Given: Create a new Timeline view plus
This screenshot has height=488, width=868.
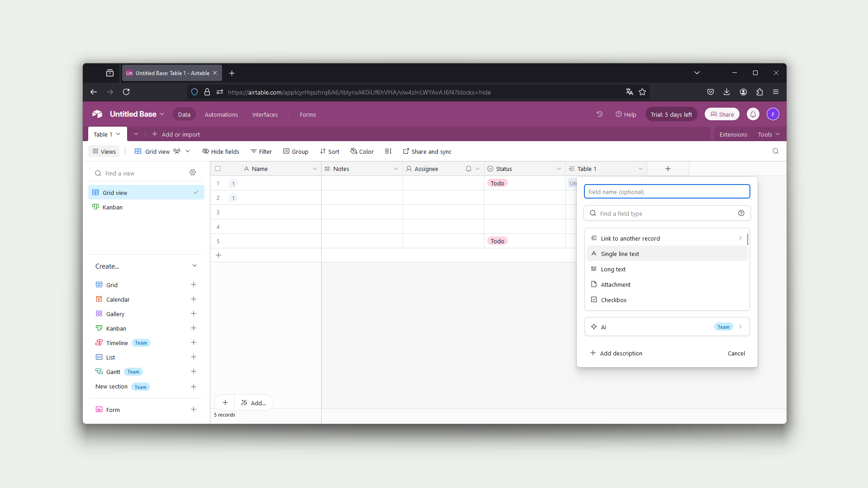Looking at the screenshot, I should tap(194, 342).
